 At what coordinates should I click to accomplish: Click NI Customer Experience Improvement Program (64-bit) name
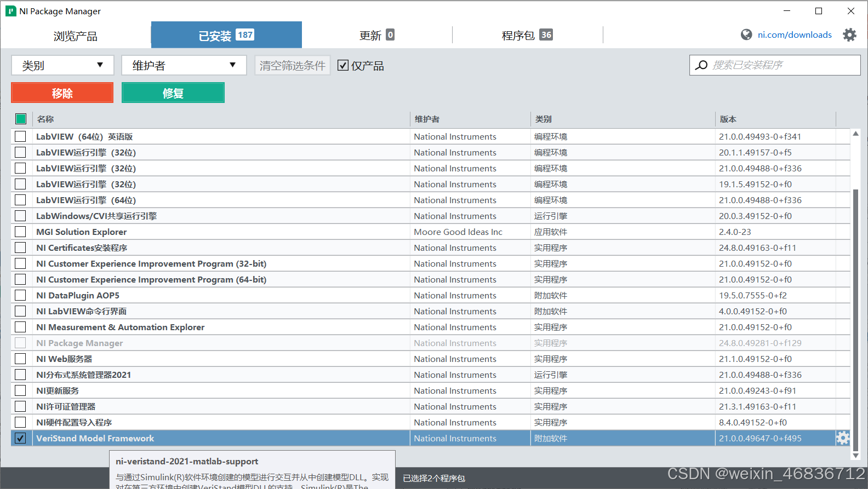(151, 279)
